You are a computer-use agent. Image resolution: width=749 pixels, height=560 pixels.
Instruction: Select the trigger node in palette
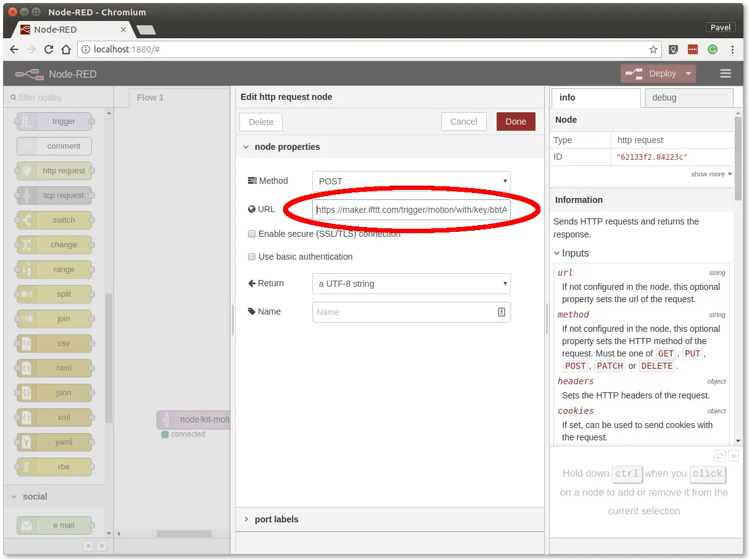point(54,121)
